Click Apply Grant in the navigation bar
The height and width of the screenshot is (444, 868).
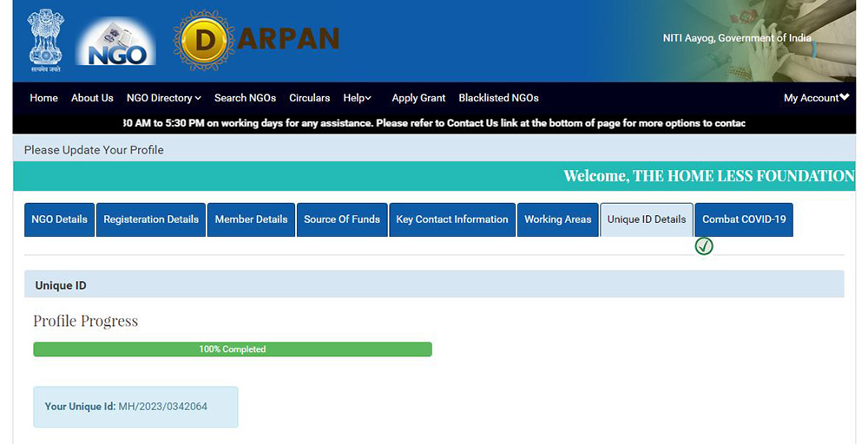pyautogui.click(x=418, y=98)
